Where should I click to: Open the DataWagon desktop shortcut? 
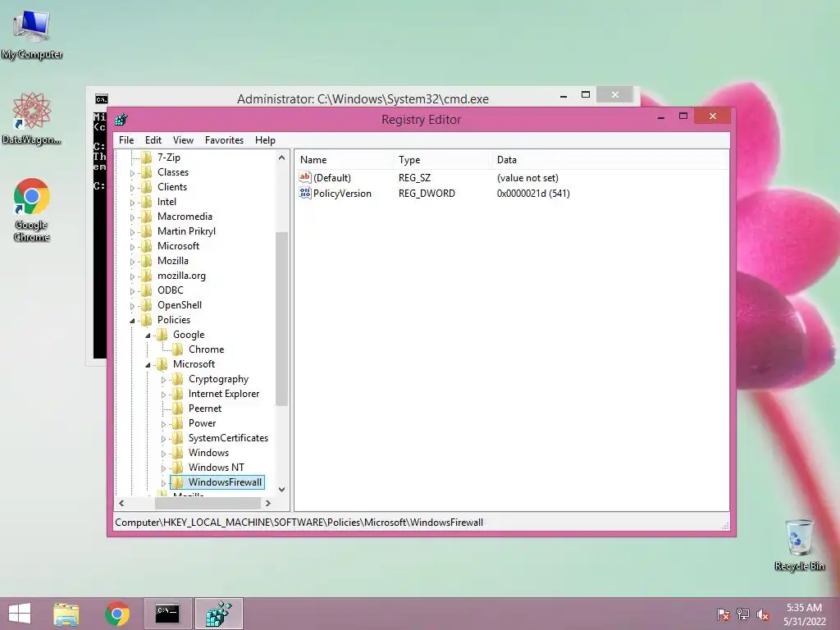[32, 118]
